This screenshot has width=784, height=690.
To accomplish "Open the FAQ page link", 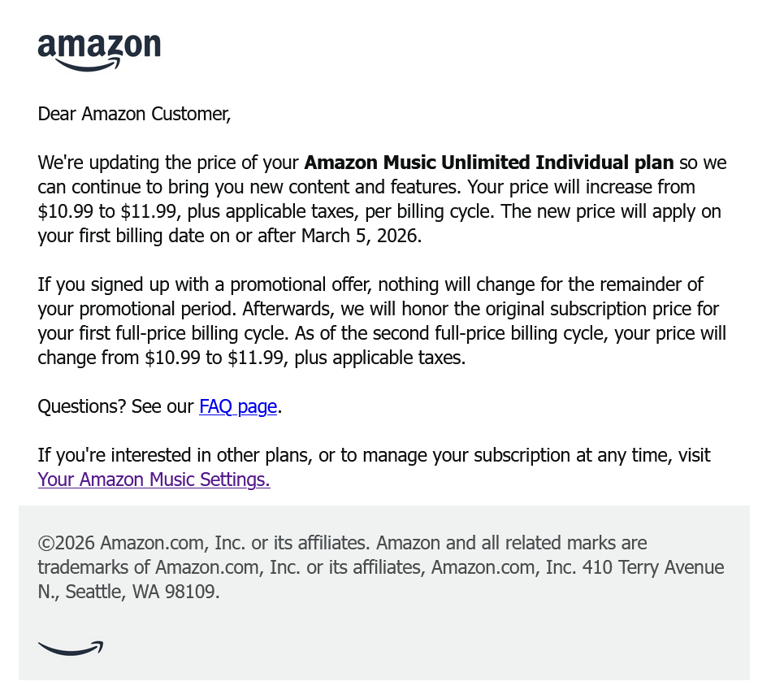I will [238, 406].
